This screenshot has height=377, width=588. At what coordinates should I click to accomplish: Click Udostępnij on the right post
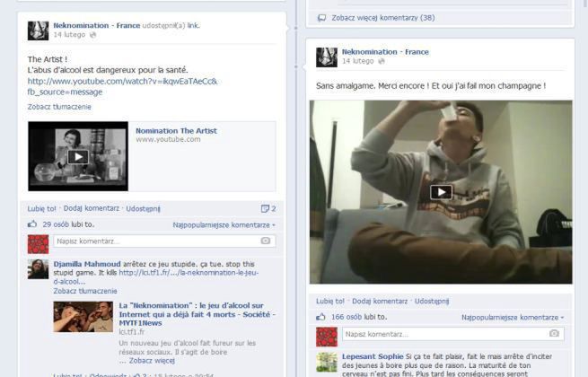432,301
